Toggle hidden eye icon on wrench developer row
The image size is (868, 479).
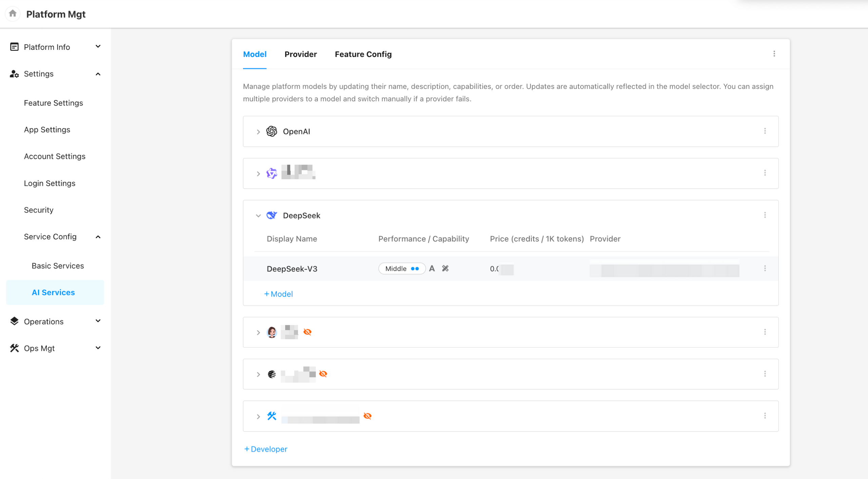pos(367,416)
